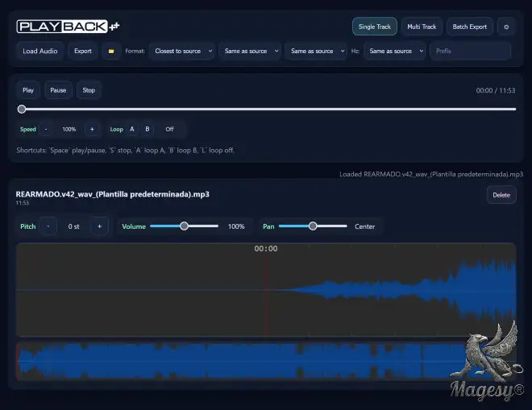Click the pitch value '0 st'
532x410 pixels.
(x=73, y=226)
